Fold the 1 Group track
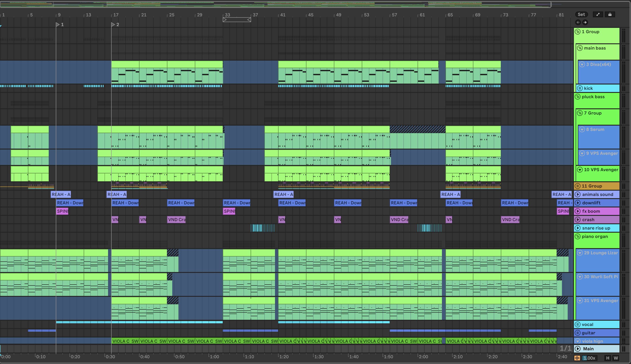The image size is (631, 364). pyautogui.click(x=578, y=32)
